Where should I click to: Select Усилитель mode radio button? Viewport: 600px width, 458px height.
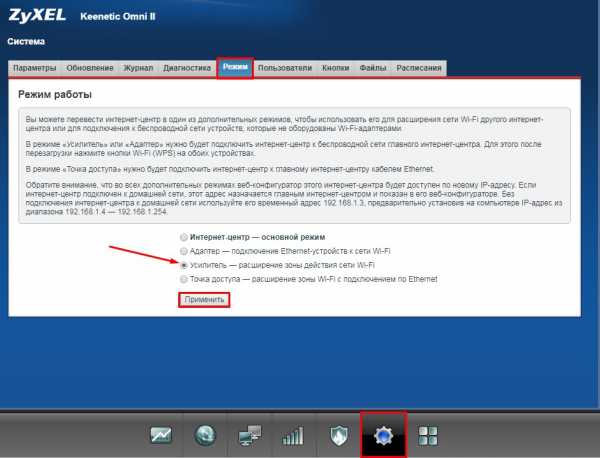click(x=184, y=265)
